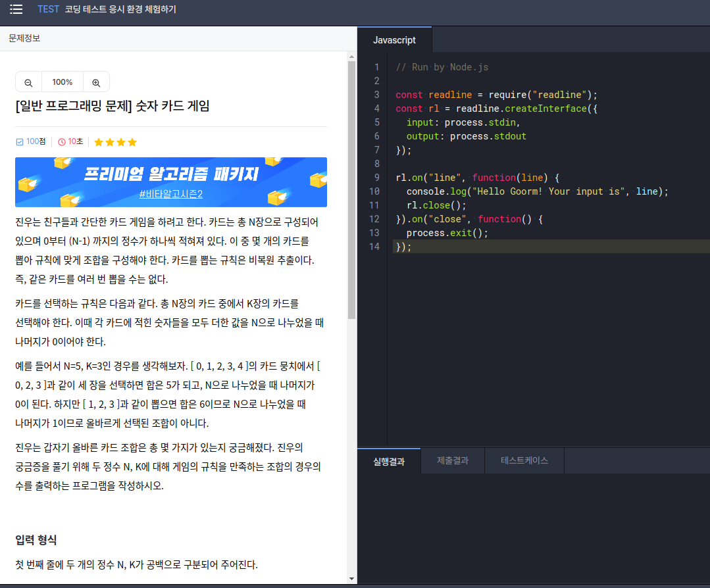Click the 실행결과 output console area
This screenshot has width=710, height=588.
point(534,529)
